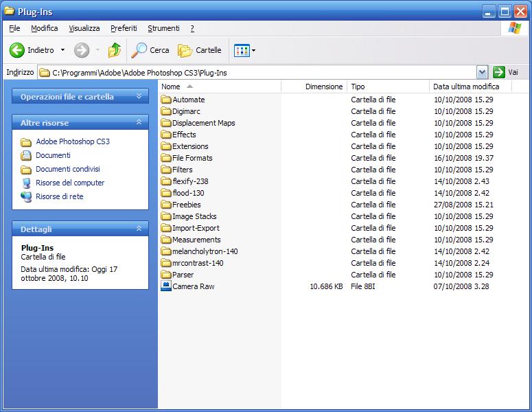Click the Windows XP logo in menu bar
The width and height of the screenshot is (532, 412).
(x=514, y=28)
